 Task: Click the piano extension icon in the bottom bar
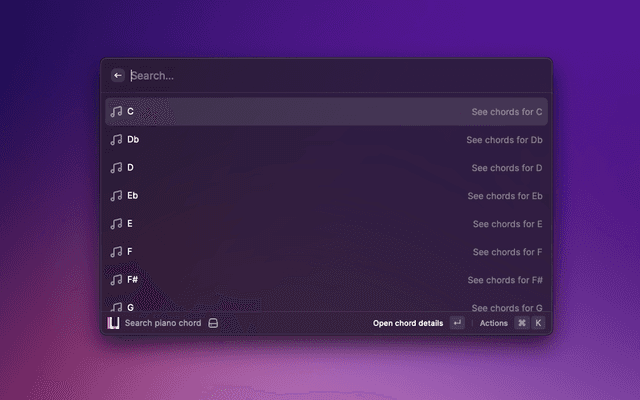coord(114,323)
